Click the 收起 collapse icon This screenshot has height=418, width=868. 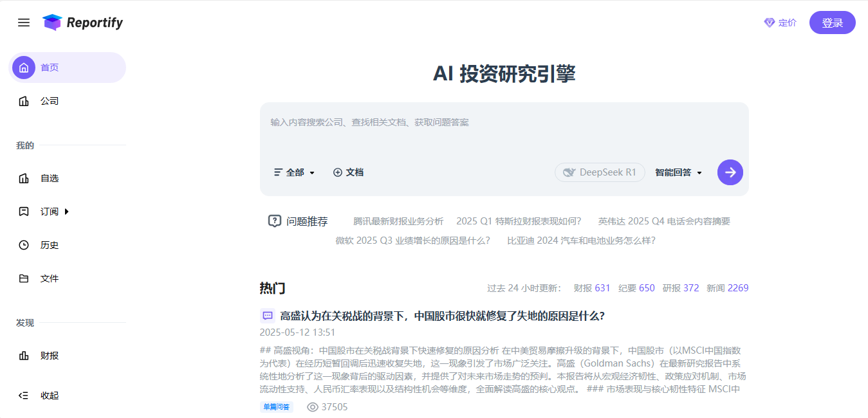[24, 395]
